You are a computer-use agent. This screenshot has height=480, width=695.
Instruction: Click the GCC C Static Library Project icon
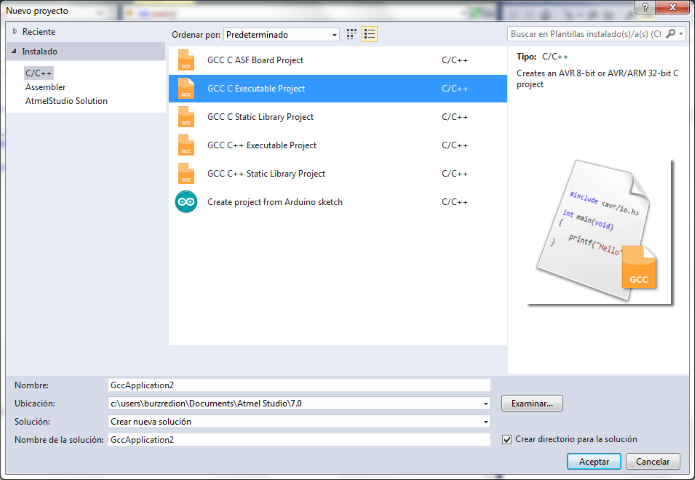[x=186, y=117]
